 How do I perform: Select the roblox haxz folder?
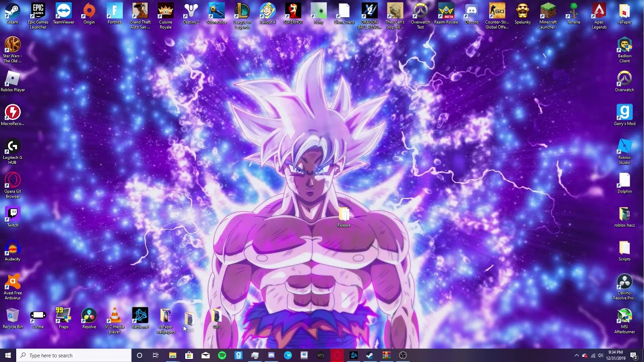[x=624, y=217]
